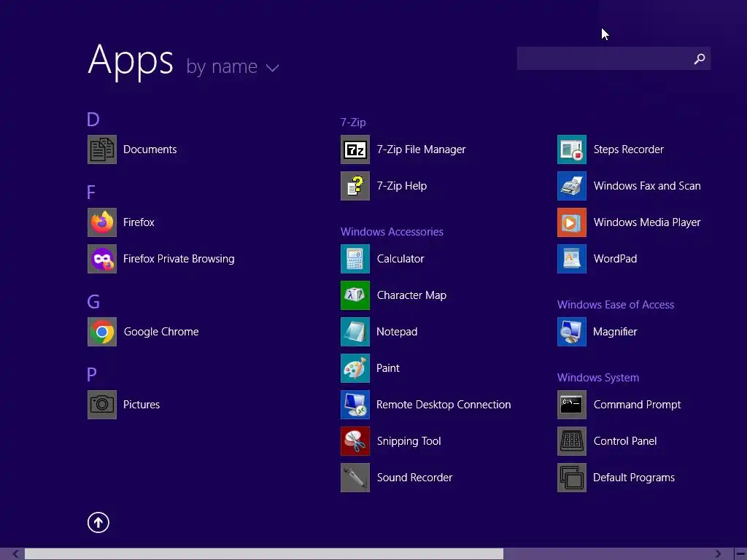Click the 'Default Programs' label text
747x560 pixels.
click(634, 478)
